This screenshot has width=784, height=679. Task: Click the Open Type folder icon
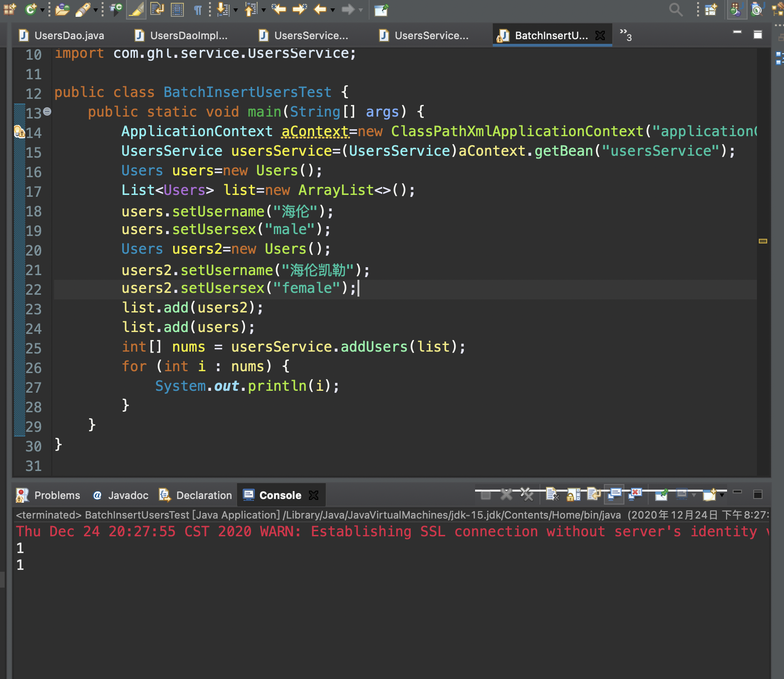(x=62, y=9)
